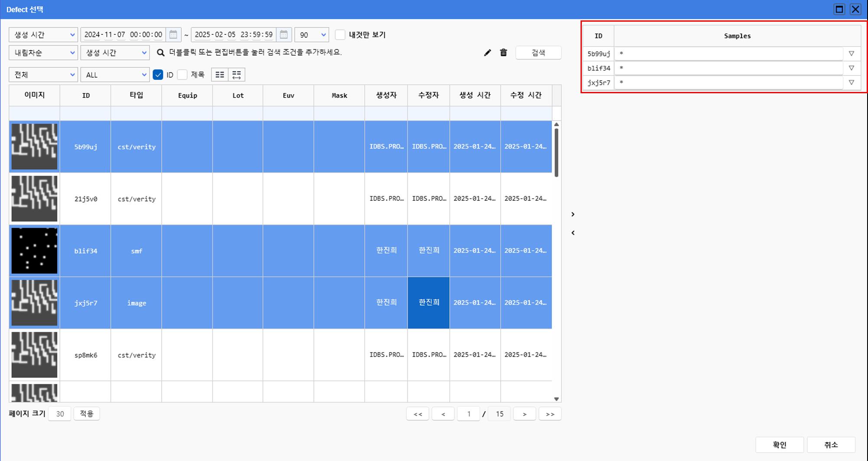Click the table vertical scrollbar thumb

tap(556, 152)
